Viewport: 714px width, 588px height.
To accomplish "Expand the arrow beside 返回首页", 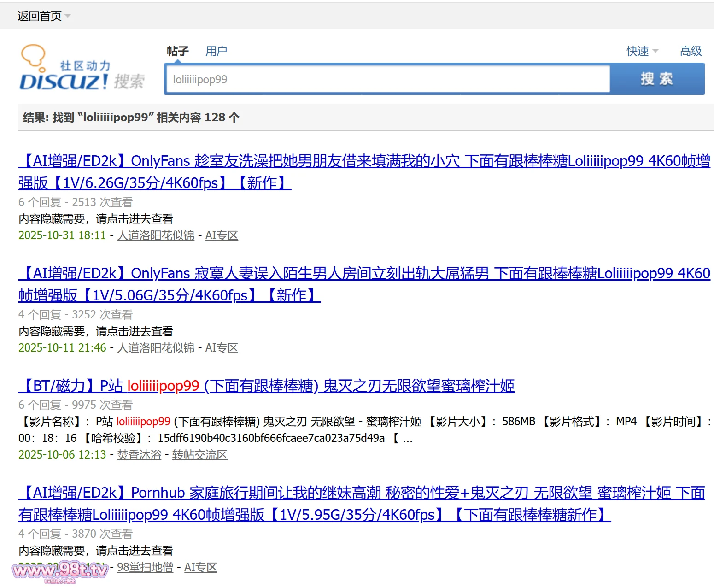I will [68, 16].
